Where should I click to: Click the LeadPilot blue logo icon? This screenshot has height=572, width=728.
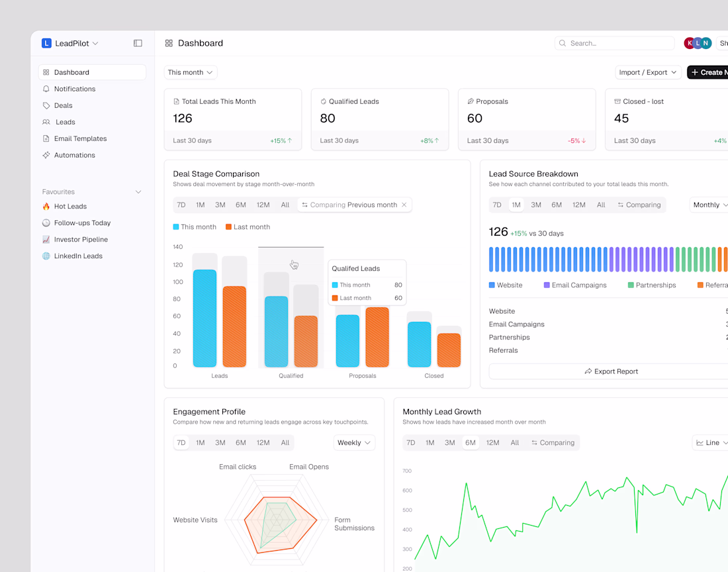tap(46, 43)
